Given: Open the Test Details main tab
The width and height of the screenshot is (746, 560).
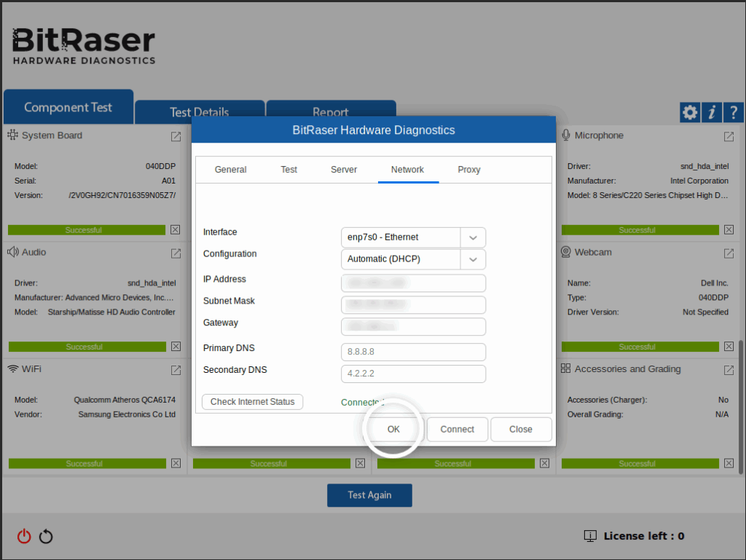Looking at the screenshot, I should pyautogui.click(x=200, y=112).
